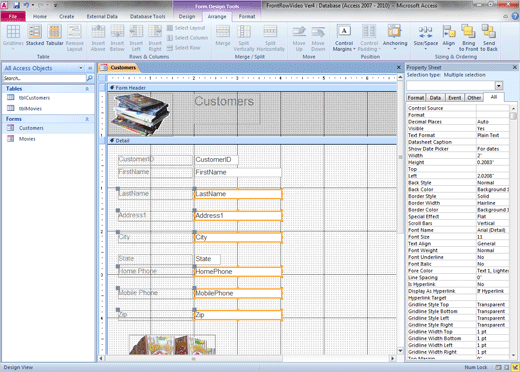
Task: Switch to the External Data tab
Action: tap(102, 16)
